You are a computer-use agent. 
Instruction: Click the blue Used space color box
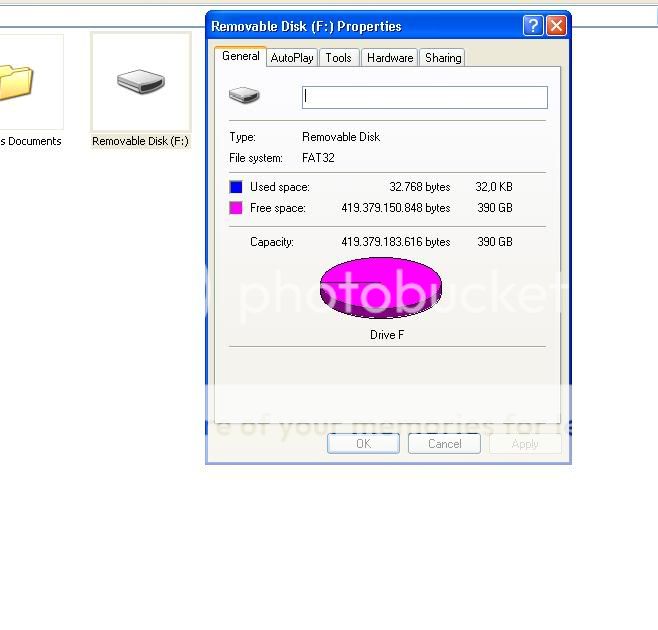(236, 187)
